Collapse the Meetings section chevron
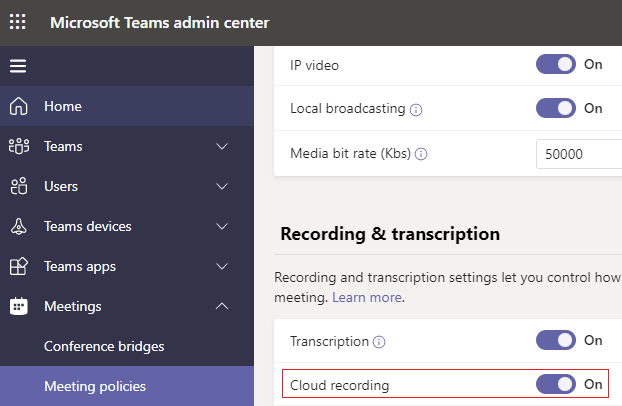 pyautogui.click(x=222, y=306)
